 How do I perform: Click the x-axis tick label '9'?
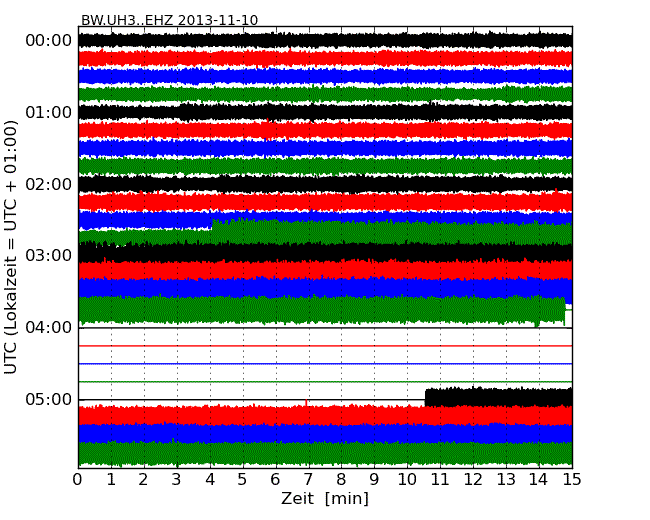374,480
